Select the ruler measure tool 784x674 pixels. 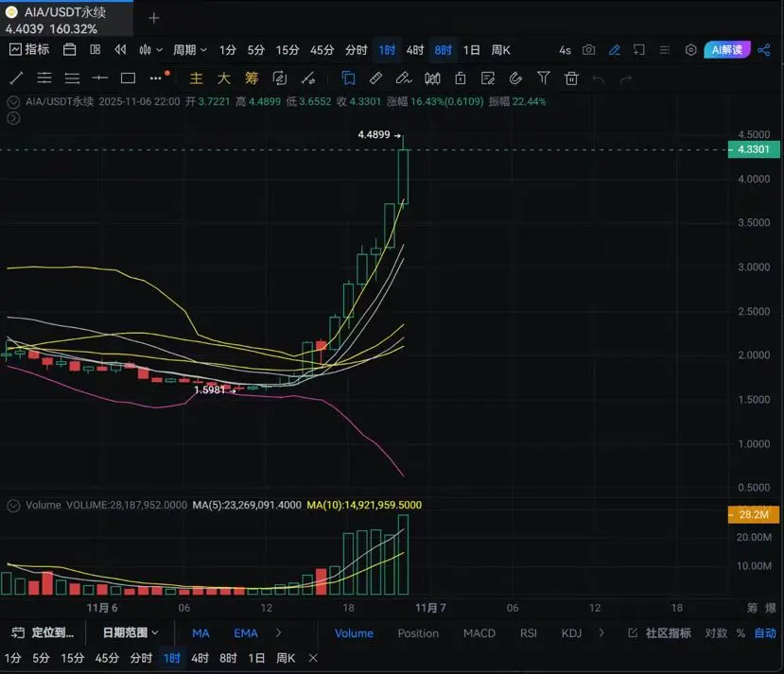(x=375, y=78)
